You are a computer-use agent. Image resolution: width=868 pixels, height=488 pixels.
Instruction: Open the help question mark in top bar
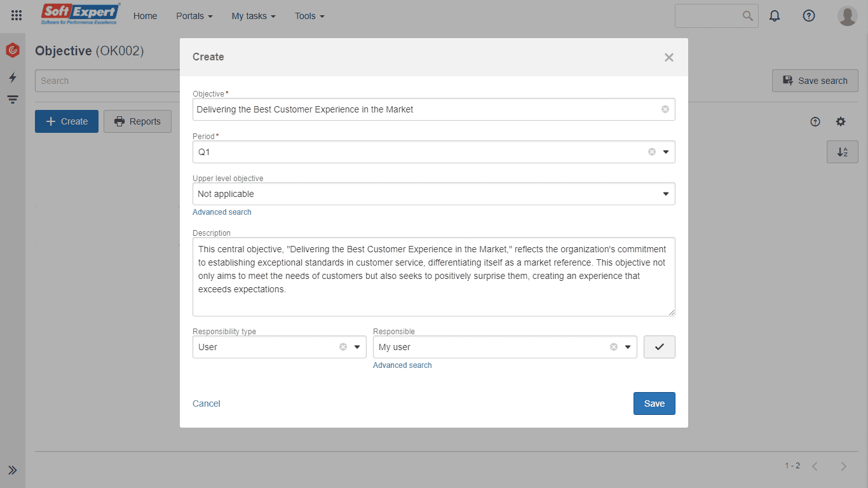[x=809, y=16]
